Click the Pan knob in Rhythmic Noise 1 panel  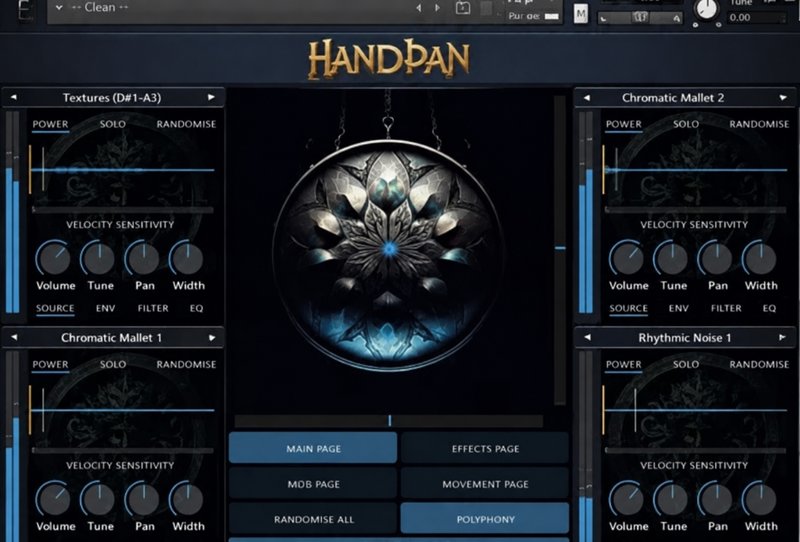[716, 499]
